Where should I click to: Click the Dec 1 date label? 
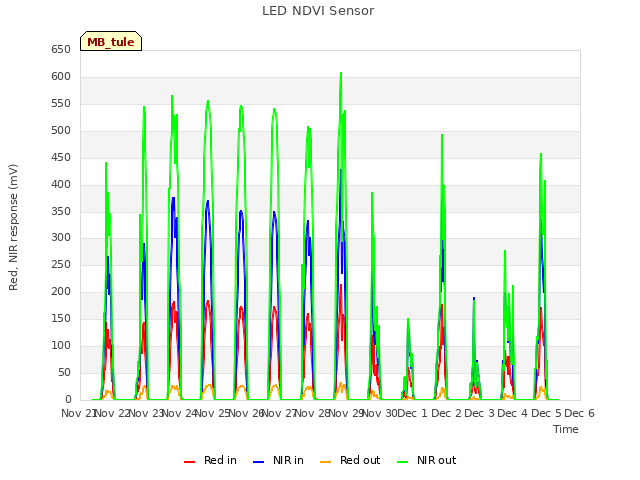coord(412,413)
